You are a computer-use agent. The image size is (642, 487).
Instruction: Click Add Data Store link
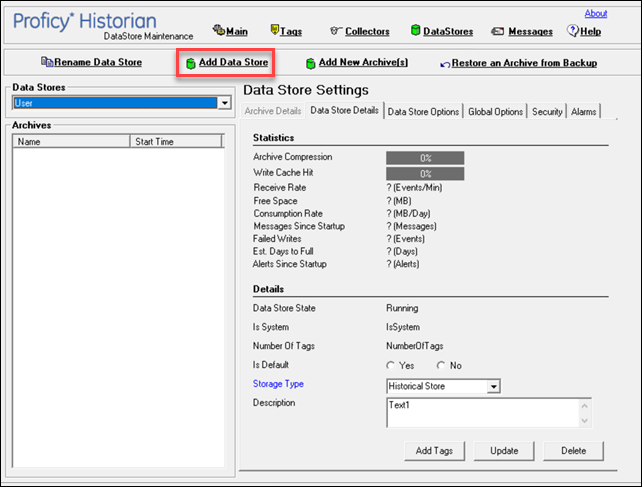point(233,62)
